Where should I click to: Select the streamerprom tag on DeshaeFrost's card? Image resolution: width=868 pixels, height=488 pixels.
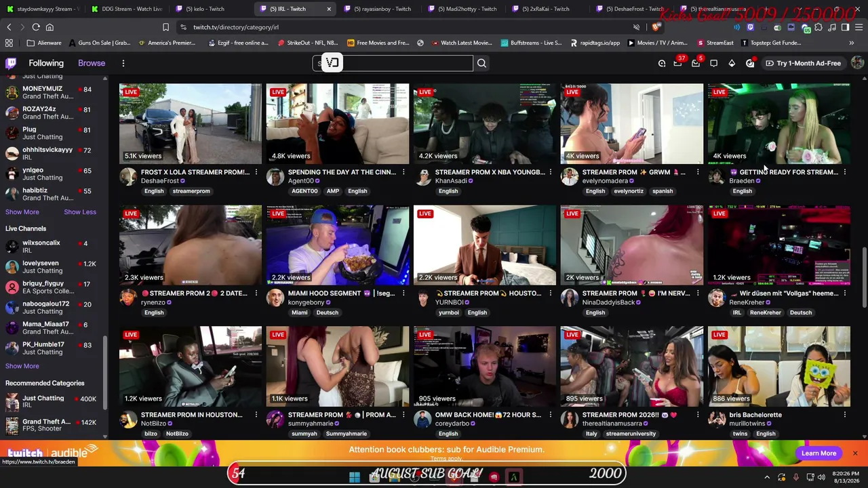click(x=191, y=191)
